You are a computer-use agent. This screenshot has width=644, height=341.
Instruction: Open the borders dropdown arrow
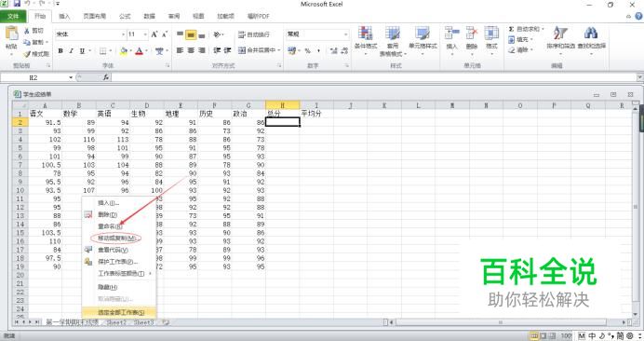point(111,50)
